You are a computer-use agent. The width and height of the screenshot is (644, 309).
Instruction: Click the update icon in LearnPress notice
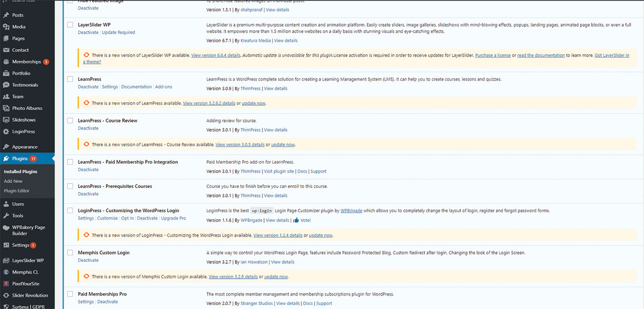coord(86,103)
